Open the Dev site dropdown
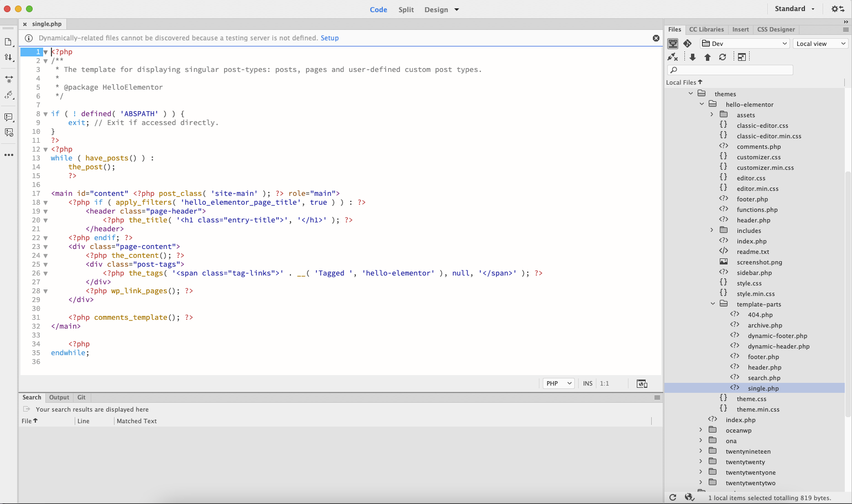Image resolution: width=852 pixels, height=504 pixels. pyautogui.click(x=745, y=44)
